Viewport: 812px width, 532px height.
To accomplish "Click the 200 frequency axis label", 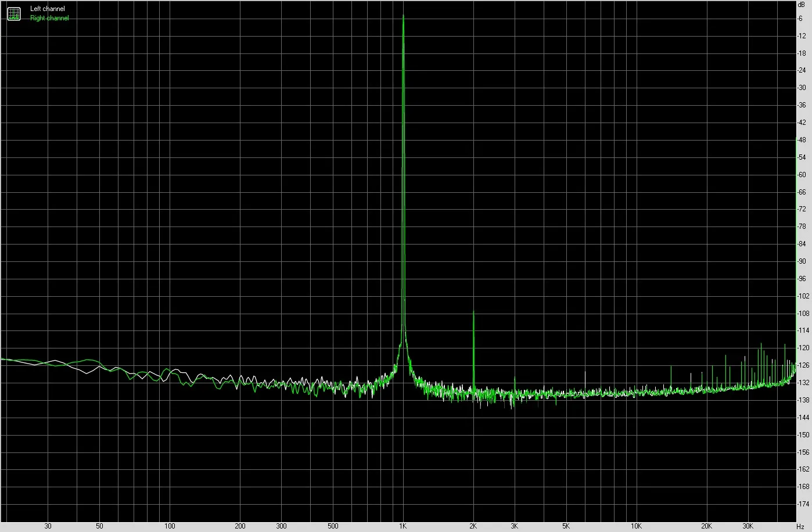I will coord(240,526).
